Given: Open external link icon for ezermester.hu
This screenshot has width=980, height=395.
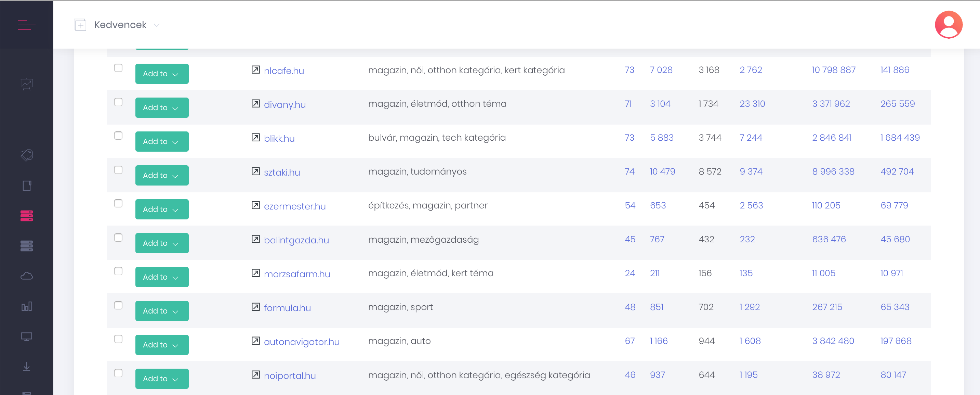Looking at the screenshot, I should 255,205.
